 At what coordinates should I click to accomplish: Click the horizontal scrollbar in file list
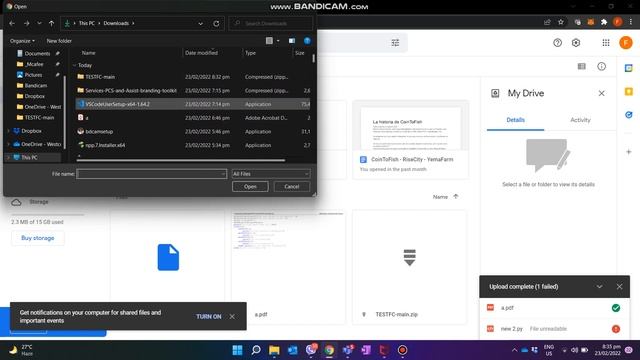tap(181, 160)
